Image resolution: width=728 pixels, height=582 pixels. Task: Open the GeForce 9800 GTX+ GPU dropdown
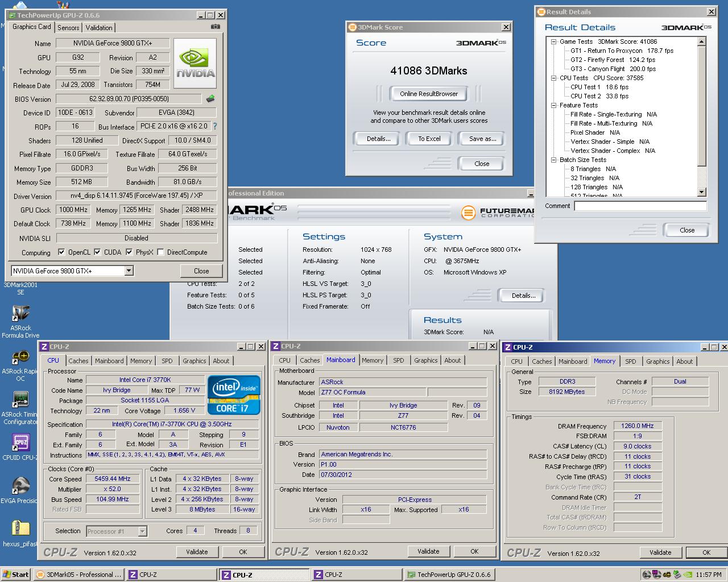129,271
